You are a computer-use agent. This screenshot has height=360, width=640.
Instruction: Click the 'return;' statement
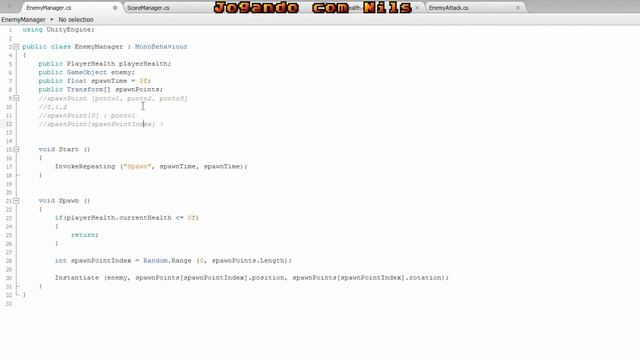point(85,236)
